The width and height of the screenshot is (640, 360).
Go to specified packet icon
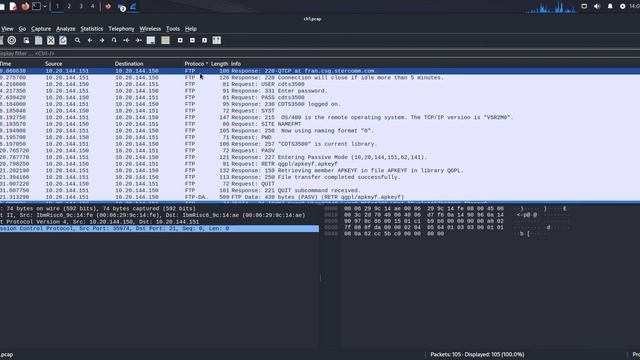pos(114,40)
